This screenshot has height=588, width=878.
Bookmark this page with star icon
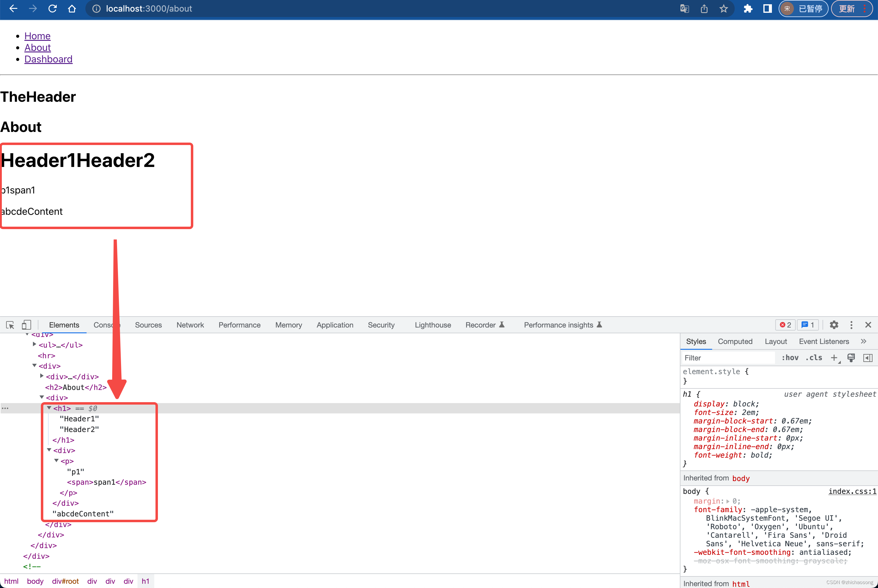[723, 9]
